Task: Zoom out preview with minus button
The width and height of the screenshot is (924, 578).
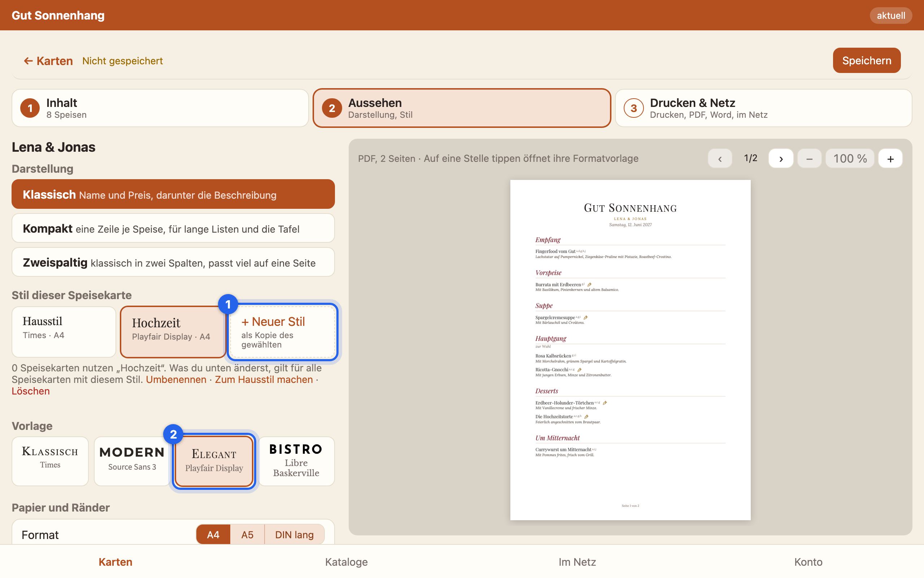Action: tap(809, 158)
